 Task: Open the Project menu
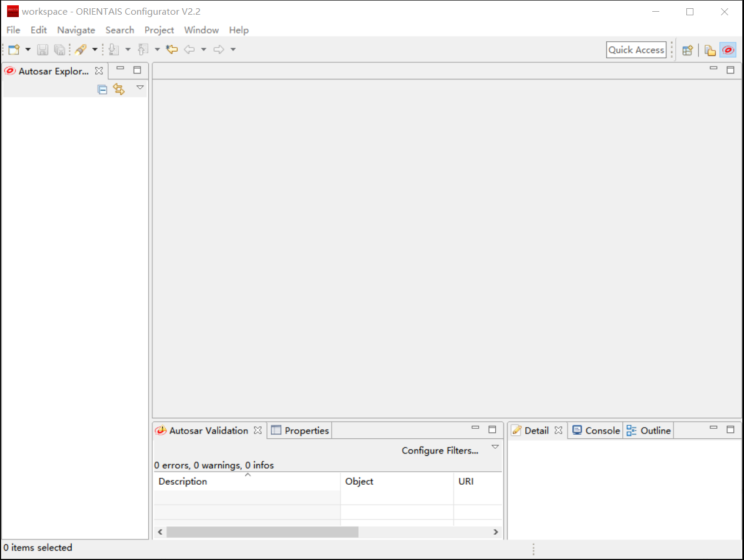click(159, 30)
